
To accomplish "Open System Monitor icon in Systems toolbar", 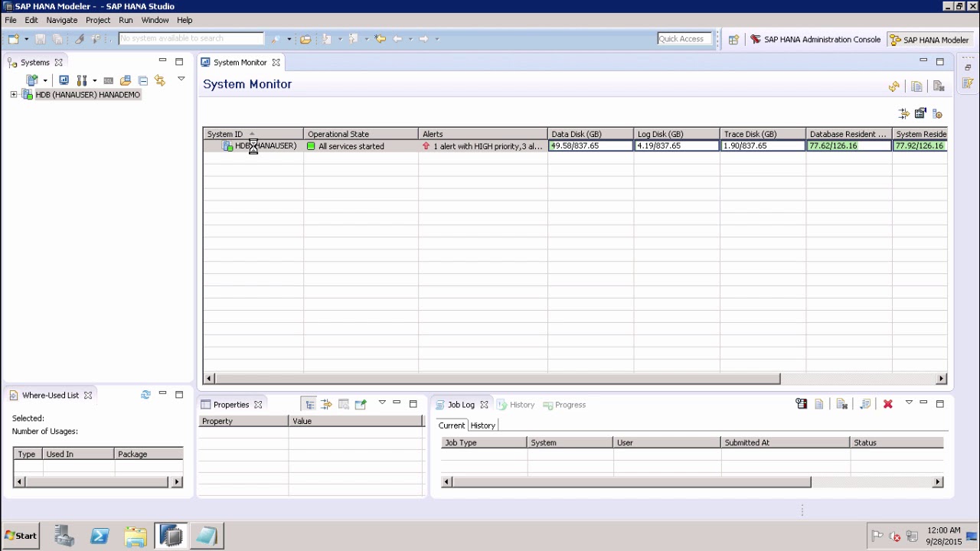I will pos(64,80).
